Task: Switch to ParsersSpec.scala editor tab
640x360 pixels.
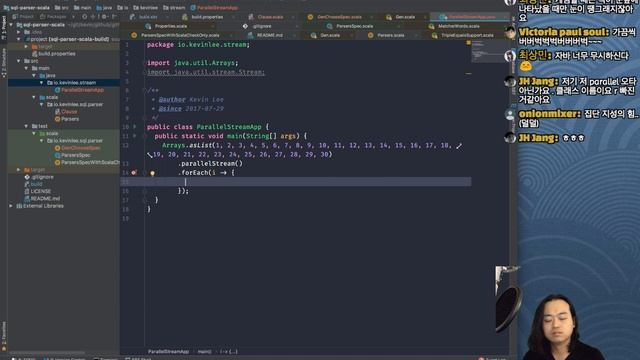Action: [354, 26]
